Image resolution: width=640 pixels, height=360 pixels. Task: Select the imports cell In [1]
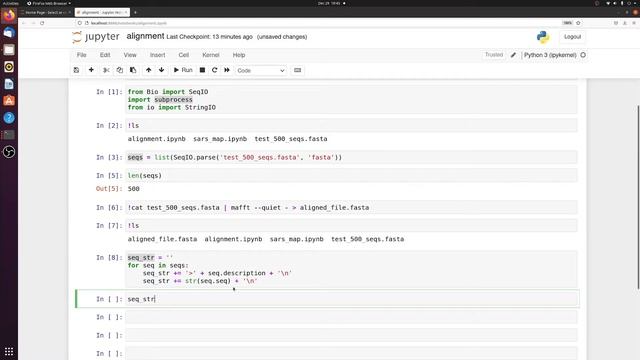tap(351, 100)
